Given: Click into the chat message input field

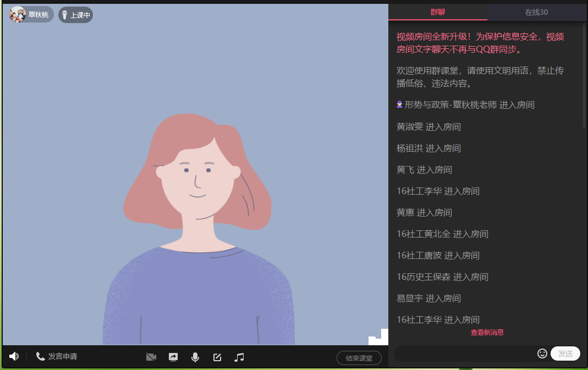Looking at the screenshot, I should pyautogui.click(x=465, y=354).
